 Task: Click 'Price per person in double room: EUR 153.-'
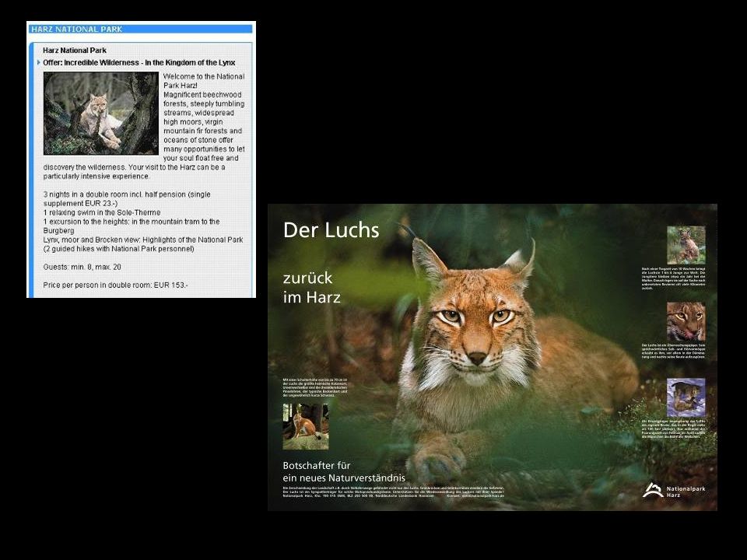pos(115,285)
